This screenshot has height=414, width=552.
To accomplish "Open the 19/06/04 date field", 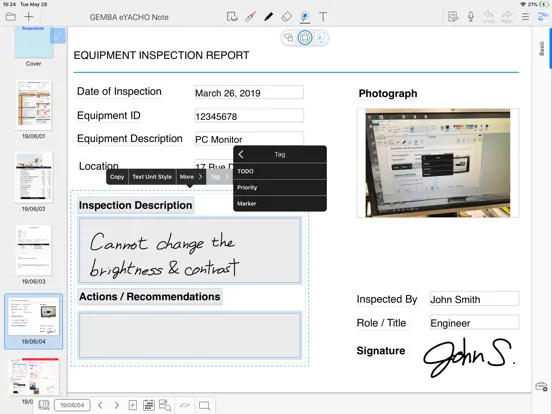I will point(72,405).
